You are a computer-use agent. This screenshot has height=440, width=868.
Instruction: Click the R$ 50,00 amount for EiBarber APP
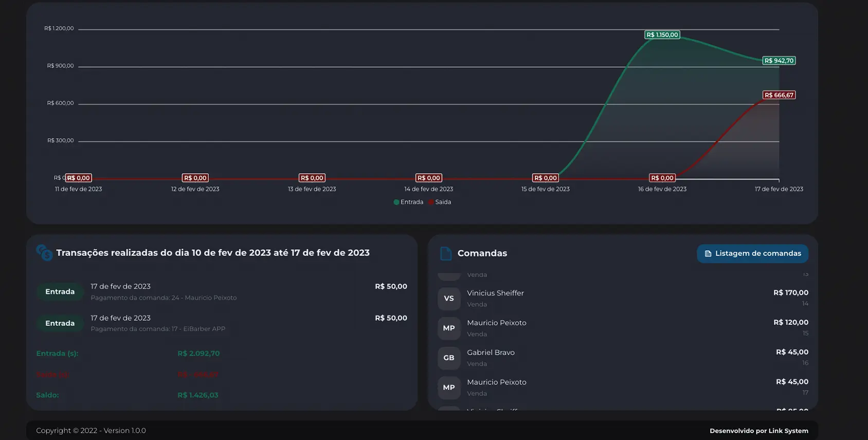coord(391,318)
